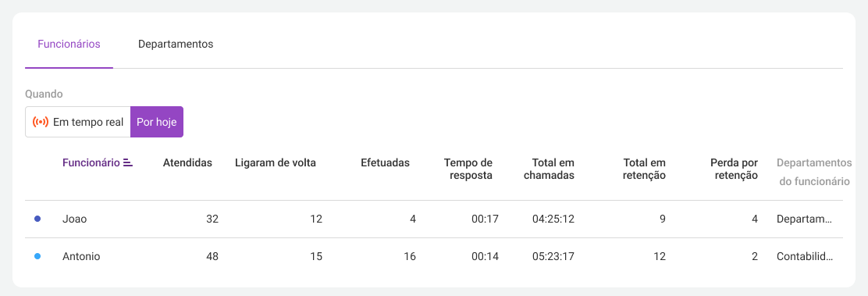Click Antonio's light blue status dot
Viewport: 868px width, 296px height.
[x=37, y=257]
